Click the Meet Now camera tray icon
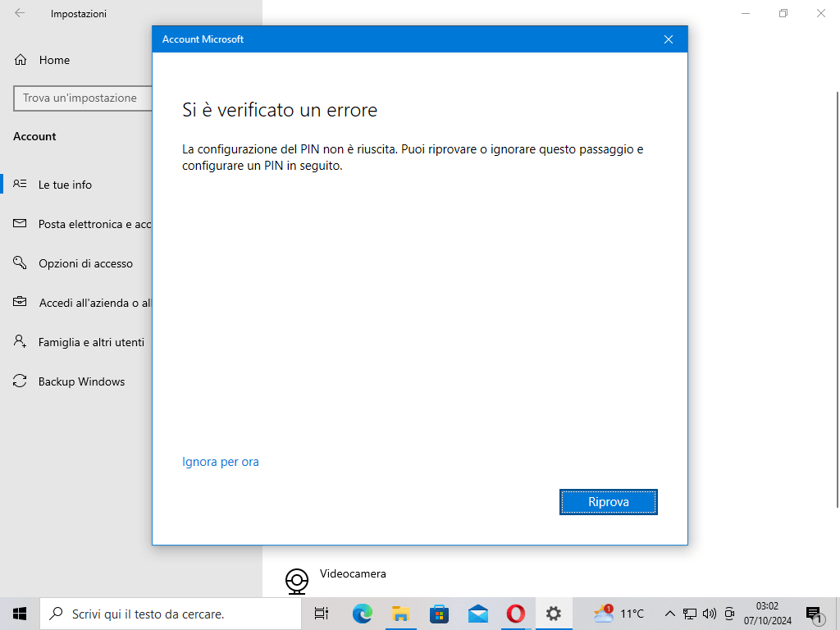 pos(729,614)
